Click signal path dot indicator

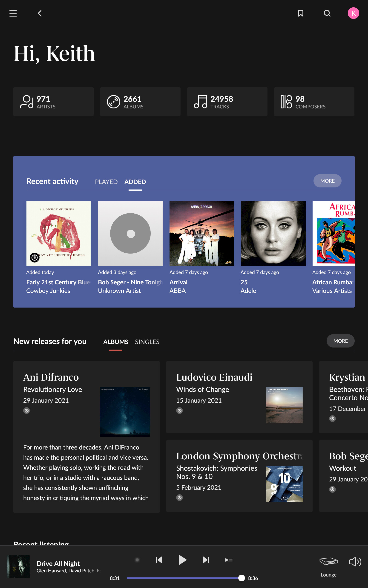tap(137, 560)
